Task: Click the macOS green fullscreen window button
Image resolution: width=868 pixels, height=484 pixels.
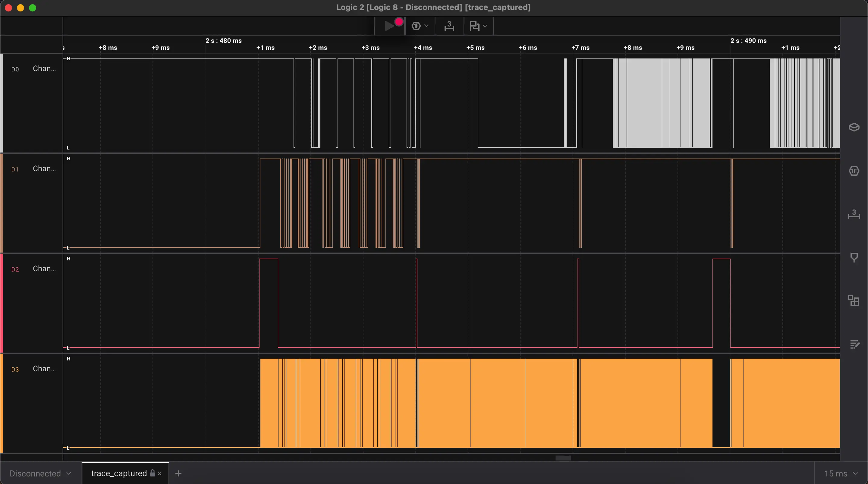Action: tap(33, 8)
